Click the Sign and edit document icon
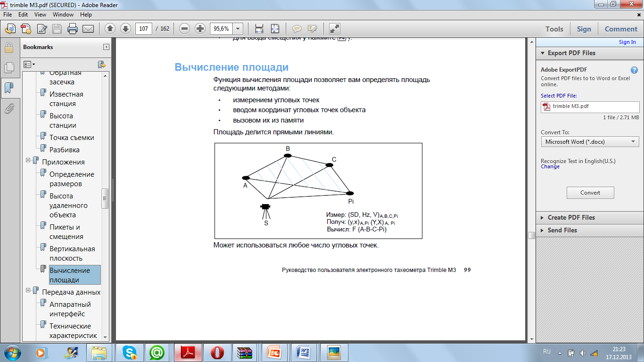 point(41,29)
